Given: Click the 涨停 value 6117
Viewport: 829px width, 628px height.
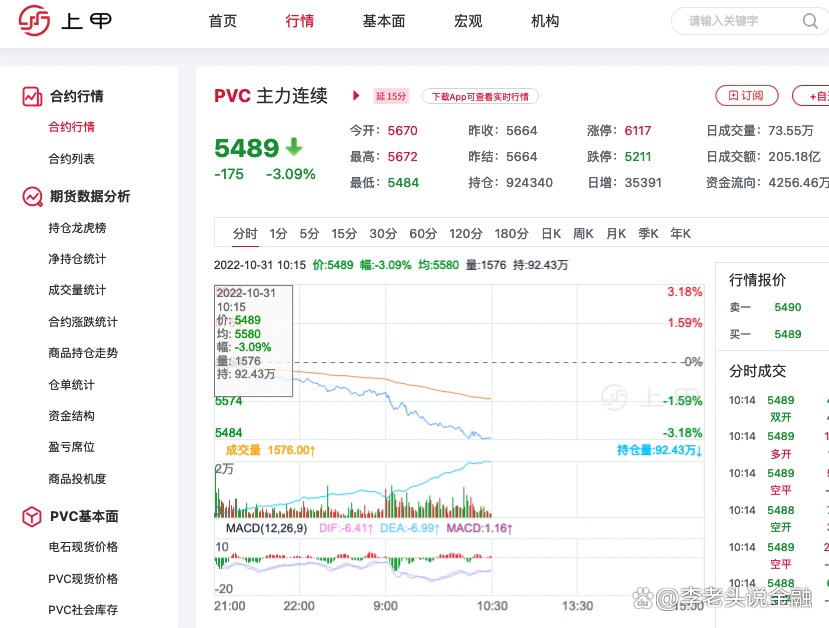Looking at the screenshot, I should point(638,131).
